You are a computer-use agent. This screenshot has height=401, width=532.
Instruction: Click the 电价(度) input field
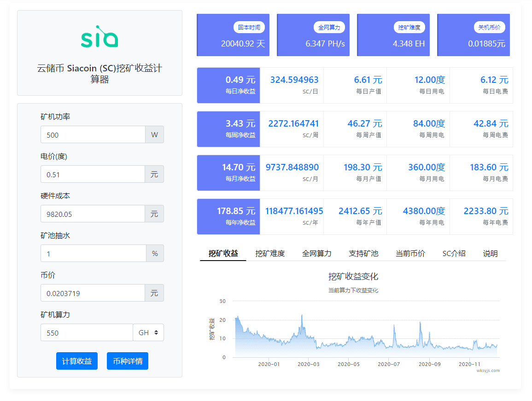point(93,174)
